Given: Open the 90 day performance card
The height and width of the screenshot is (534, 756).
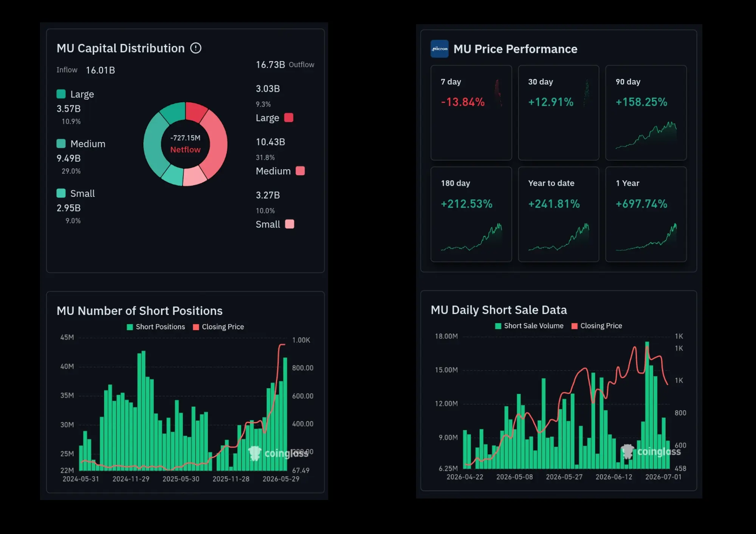Looking at the screenshot, I should click(x=646, y=113).
